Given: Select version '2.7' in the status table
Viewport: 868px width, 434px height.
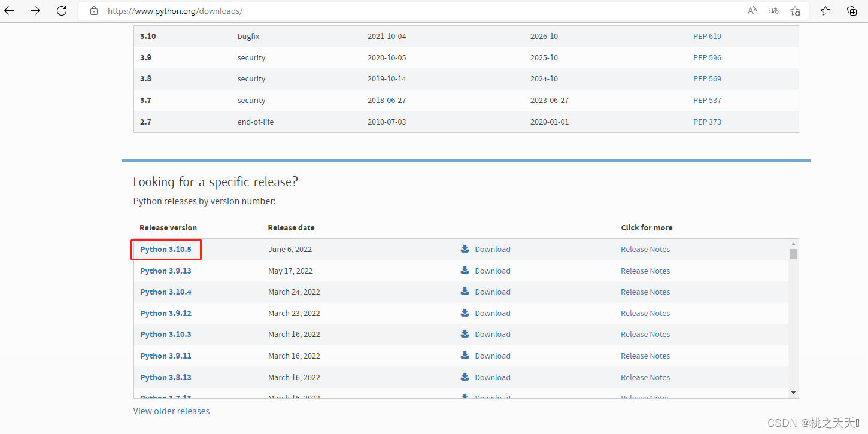Looking at the screenshot, I should (145, 122).
